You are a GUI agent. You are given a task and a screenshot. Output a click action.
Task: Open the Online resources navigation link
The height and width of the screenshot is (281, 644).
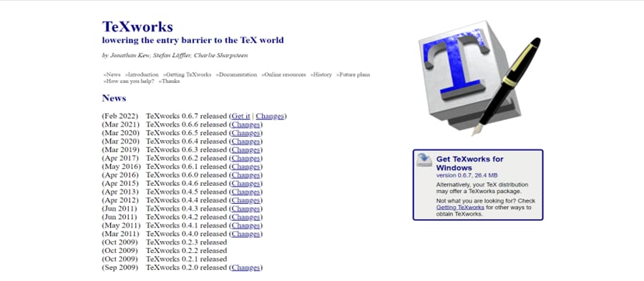coord(284,74)
